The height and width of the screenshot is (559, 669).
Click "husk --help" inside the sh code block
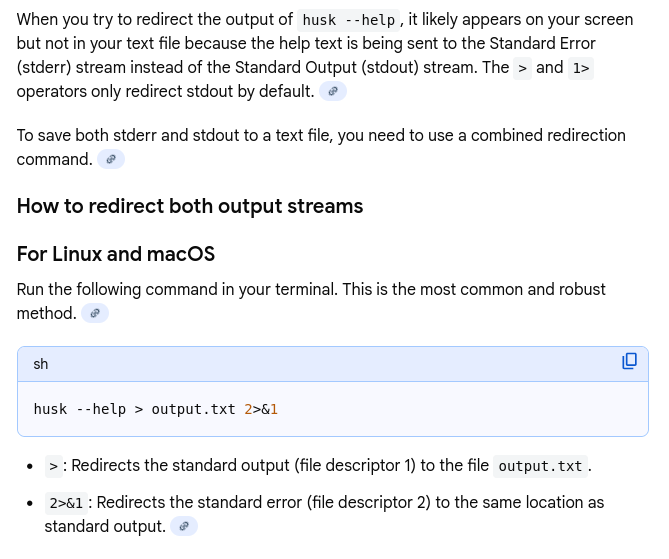pos(79,409)
